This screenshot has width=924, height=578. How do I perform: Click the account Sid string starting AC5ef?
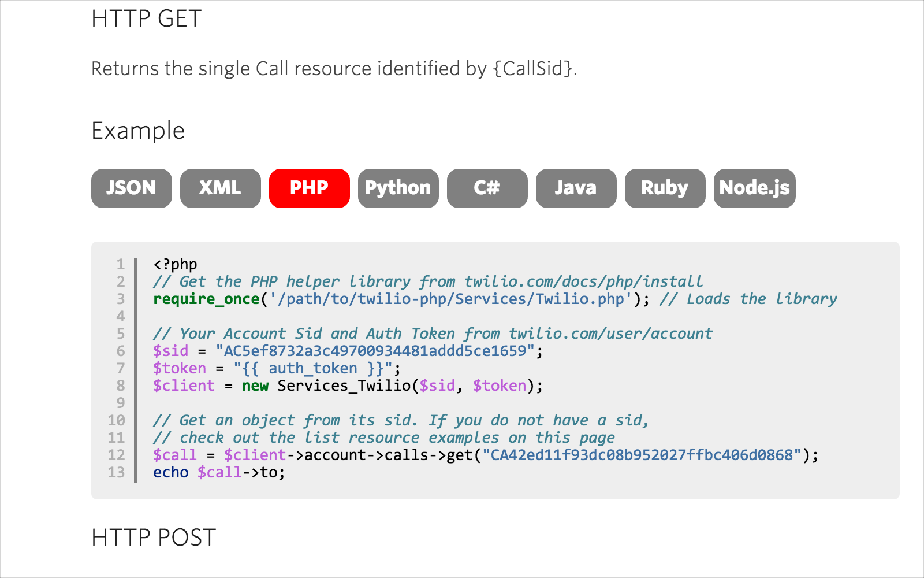[x=375, y=351]
